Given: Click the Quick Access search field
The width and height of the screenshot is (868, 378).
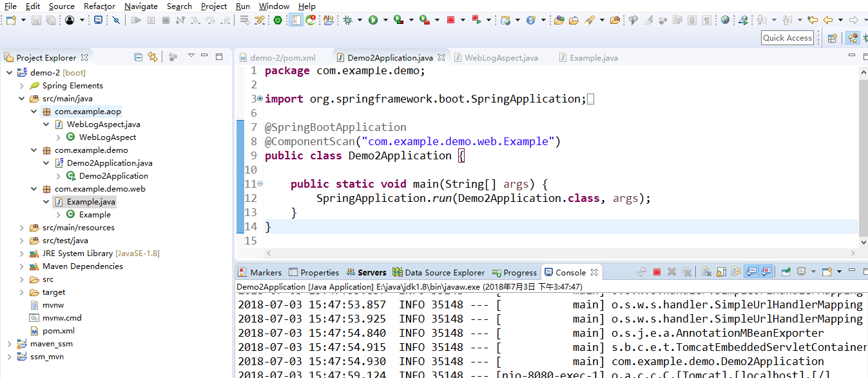Looking at the screenshot, I should click(x=787, y=37).
